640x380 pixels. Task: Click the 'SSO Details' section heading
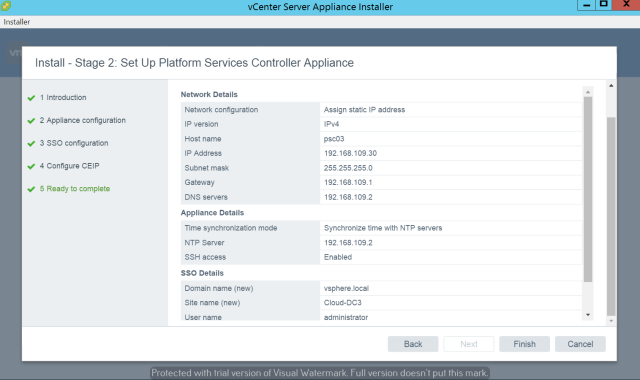point(202,273)
